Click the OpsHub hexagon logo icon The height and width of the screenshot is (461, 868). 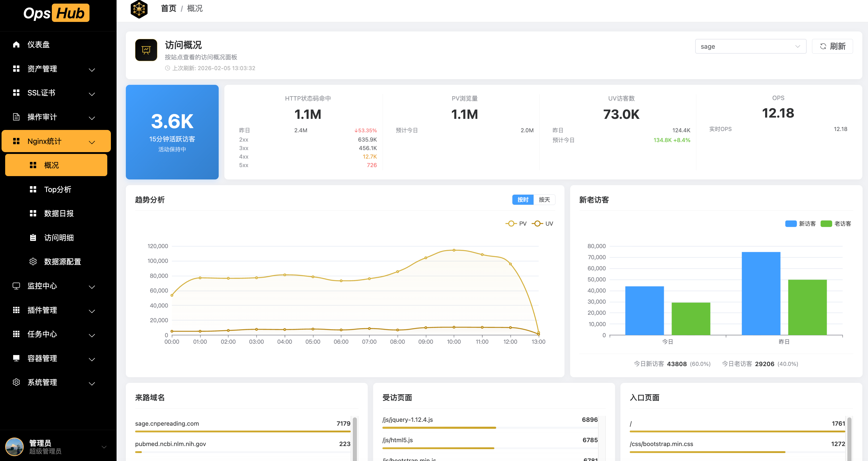point(139,9)
